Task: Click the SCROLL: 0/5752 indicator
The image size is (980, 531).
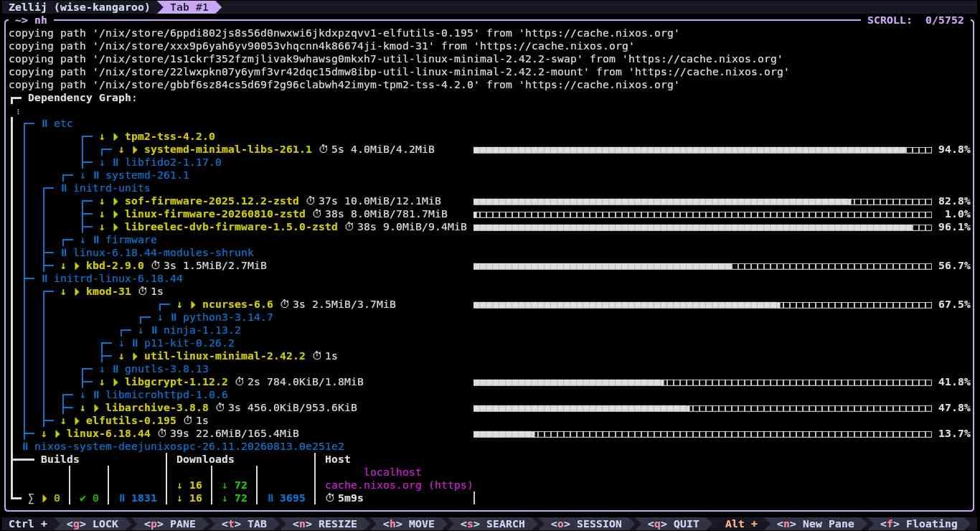Action: pos(915,20)
